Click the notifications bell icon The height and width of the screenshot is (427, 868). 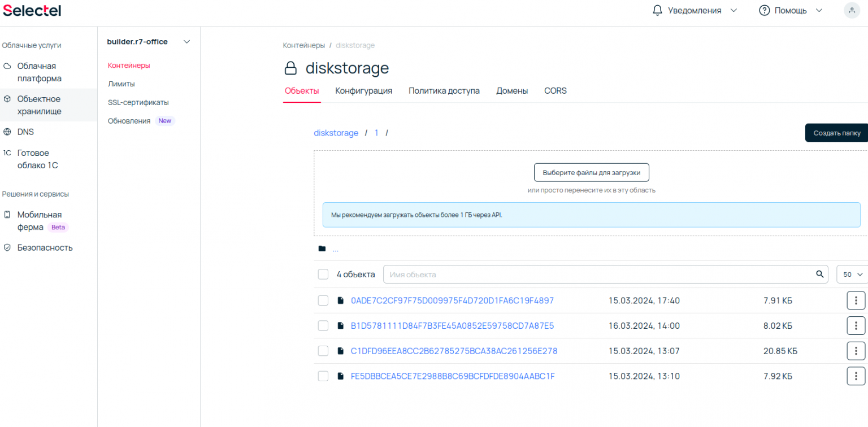(x=657, y=10)
